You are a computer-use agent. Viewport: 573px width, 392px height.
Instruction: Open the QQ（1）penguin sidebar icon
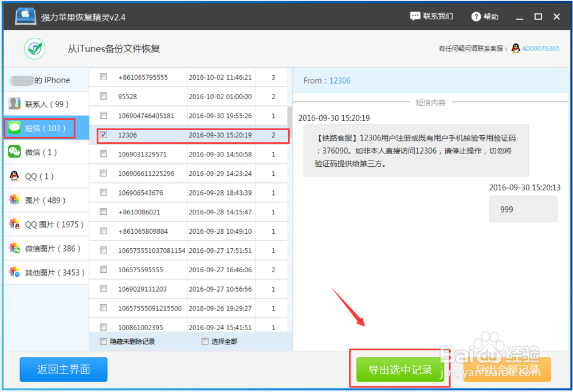click(14, 176)
